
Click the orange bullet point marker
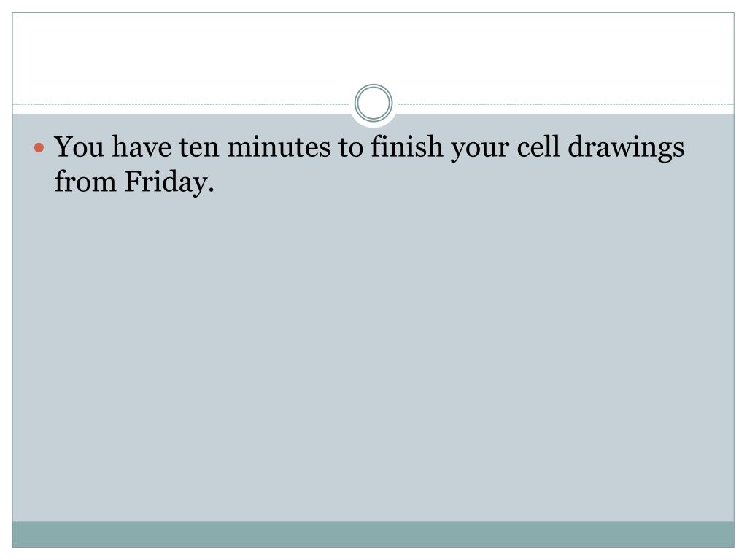[39, 148]
